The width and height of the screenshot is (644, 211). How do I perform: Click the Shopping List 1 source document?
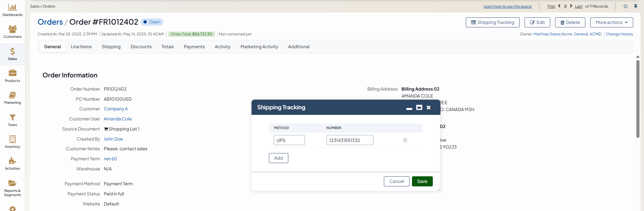(122, 129)
